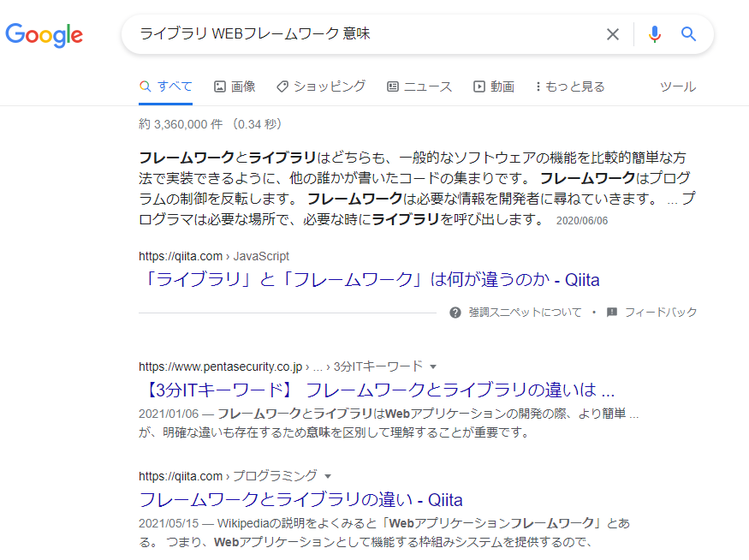Run the search using the magnifier icon
749x560 pixels.
tap(688, 33)
